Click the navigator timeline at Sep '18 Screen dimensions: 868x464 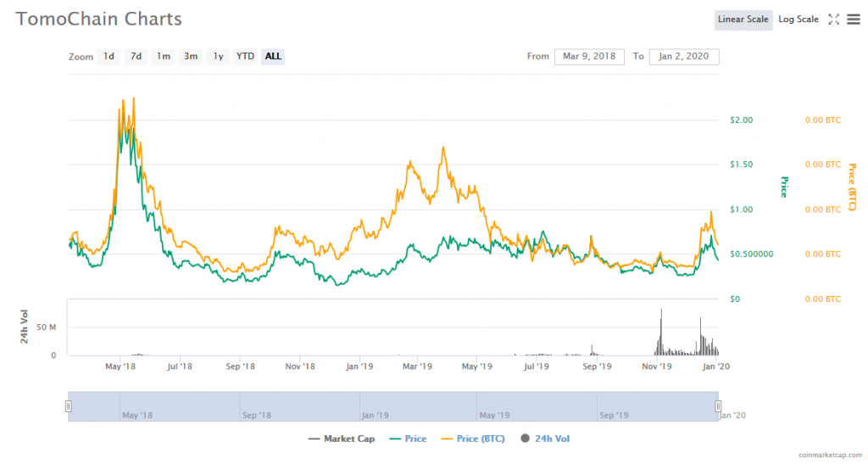coord(257,416)
